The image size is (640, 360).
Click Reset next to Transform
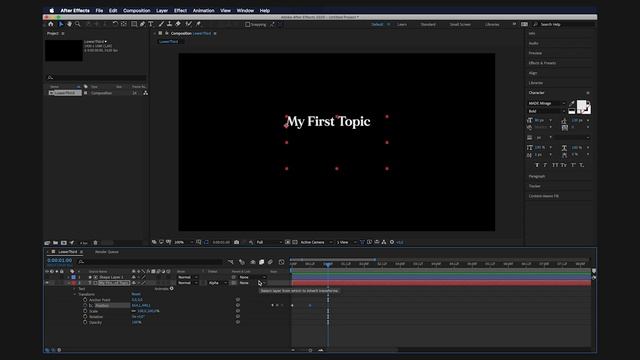tap(136, 294)
